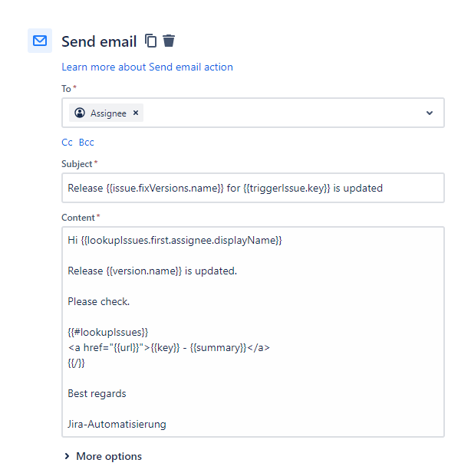This screenshot has width=471, height=476.
Task: Add a Cc recipient field
Action: (x=67, y=142)
